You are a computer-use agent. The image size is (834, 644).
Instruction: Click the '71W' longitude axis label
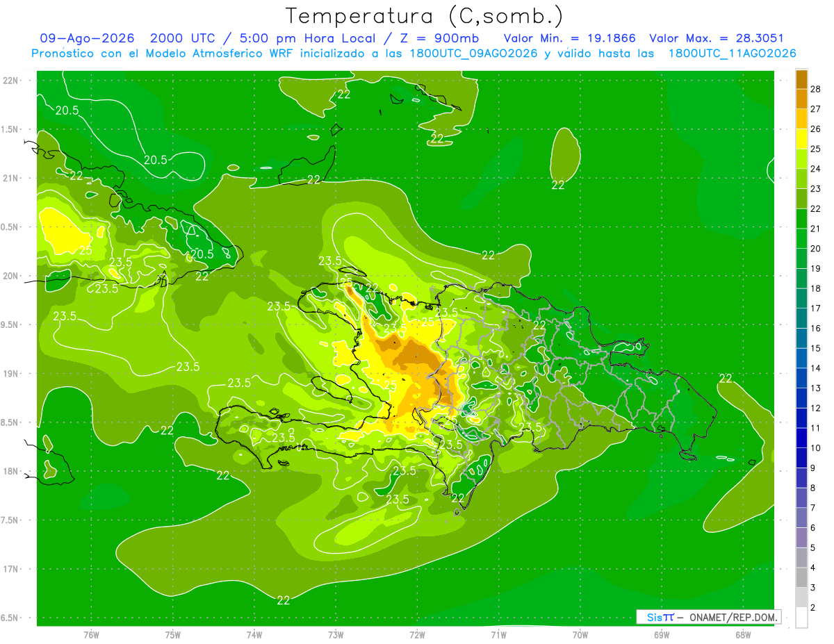[498, 635]
